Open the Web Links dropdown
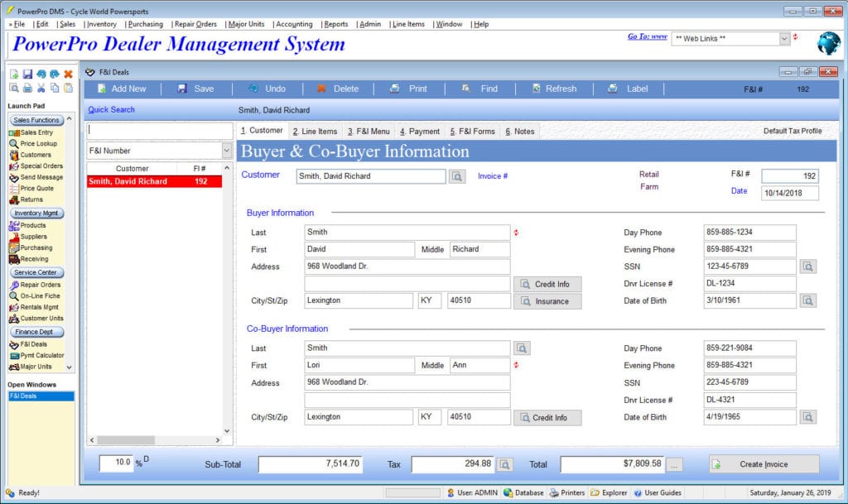This screenshot has height=504, width=848. (x=784, y=39)
